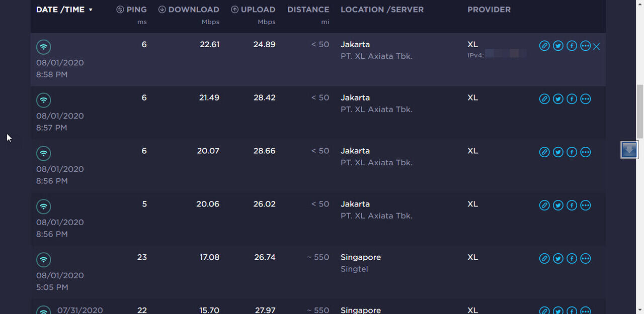Share the 8:57 PM result on Twitter
644x314 pixels.
tap(558, 99)
